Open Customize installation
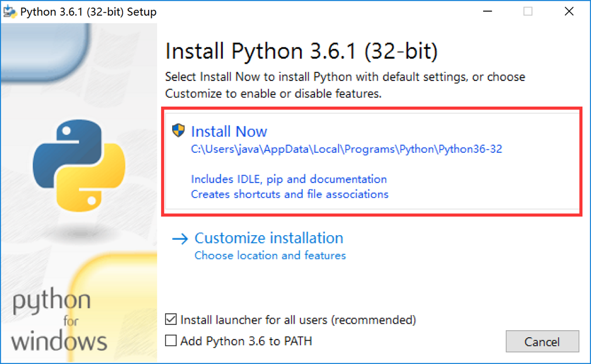 pos(269,238)
